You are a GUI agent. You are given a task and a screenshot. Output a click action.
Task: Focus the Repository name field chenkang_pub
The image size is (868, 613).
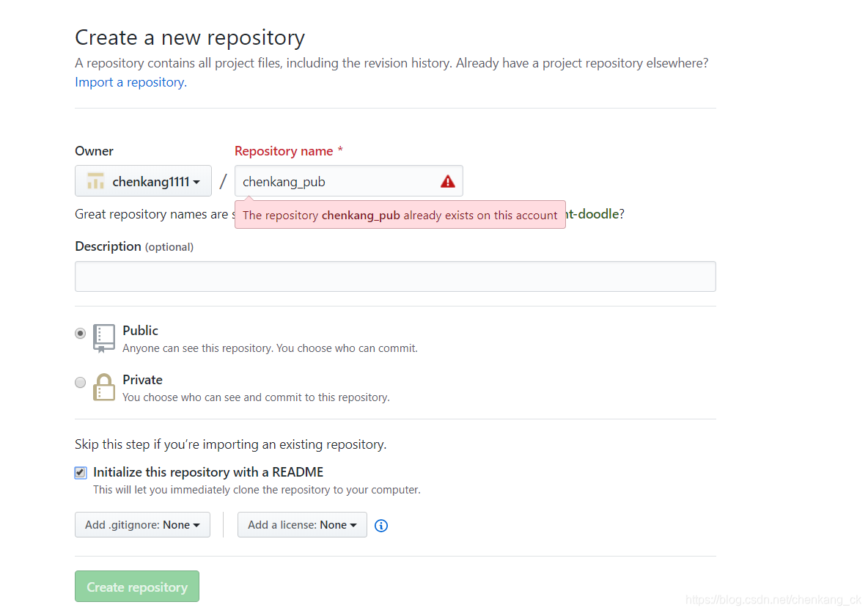[348, 180]
